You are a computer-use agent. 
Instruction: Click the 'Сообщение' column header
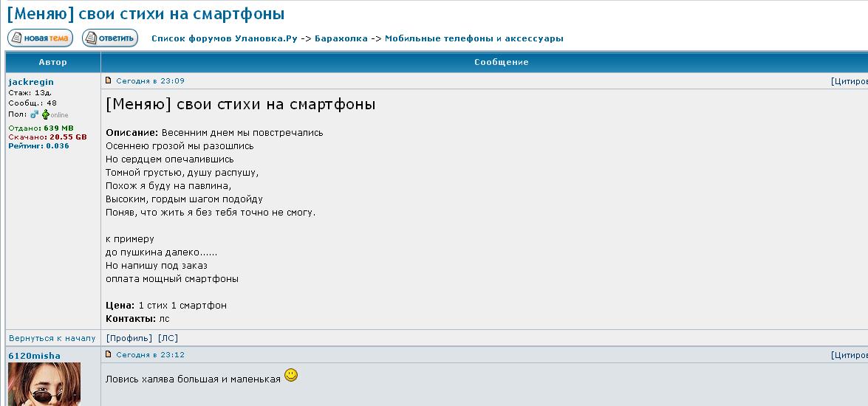501,62
